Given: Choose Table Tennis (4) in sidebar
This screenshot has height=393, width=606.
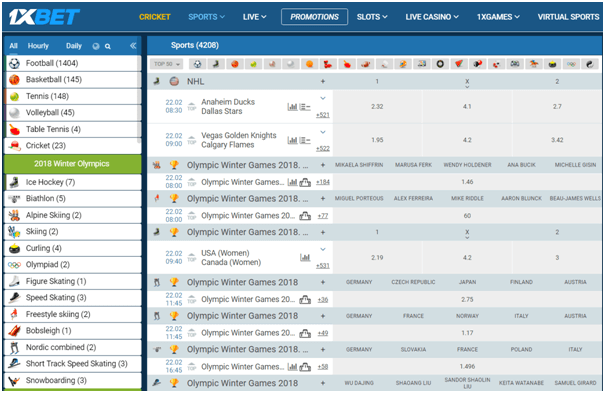Looking at the screenshot, I should pyautogui.click(x=72, y=129).
